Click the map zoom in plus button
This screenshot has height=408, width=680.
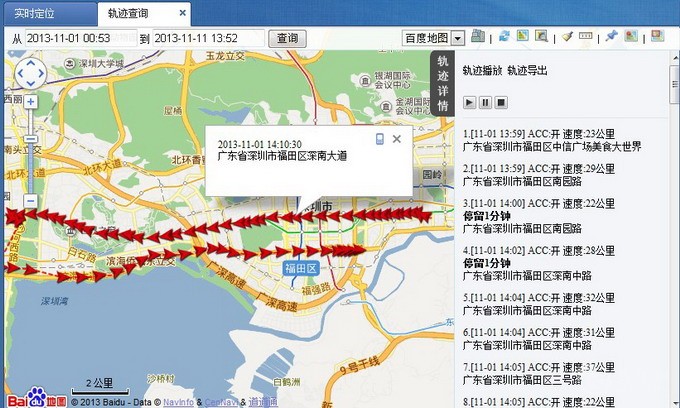[x=31, y=102]
